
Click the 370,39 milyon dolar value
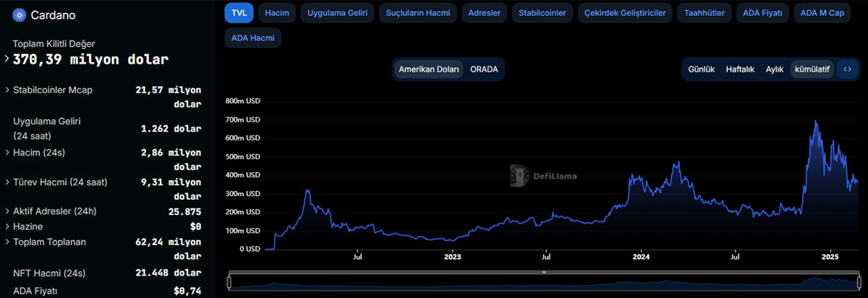point(90,59)
